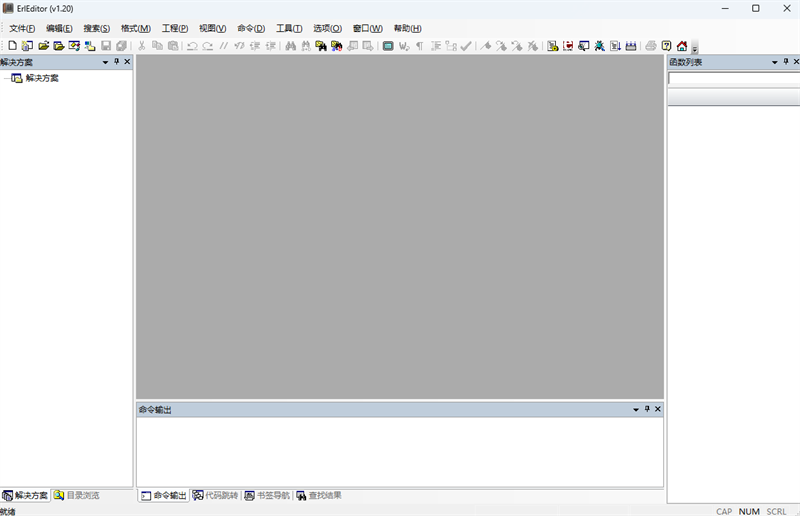Click the Cut scissors icon

point(142,46)
